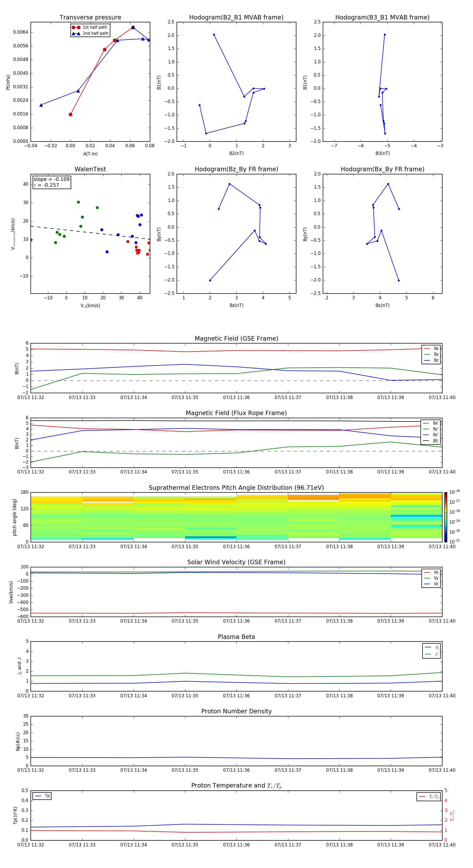Select the blue Bz legend entry in GSE plot
The image size is (473, 868).
(431, 360)
